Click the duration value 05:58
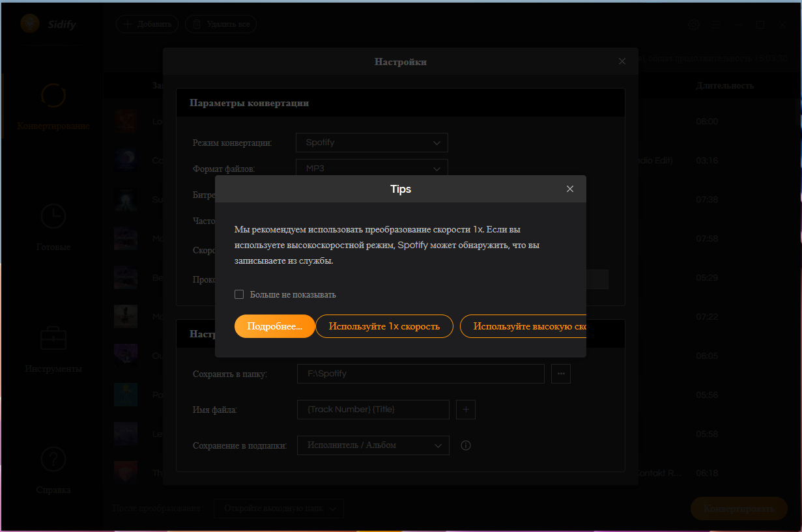This screenshot has height=532, width=802. (707, 434)
